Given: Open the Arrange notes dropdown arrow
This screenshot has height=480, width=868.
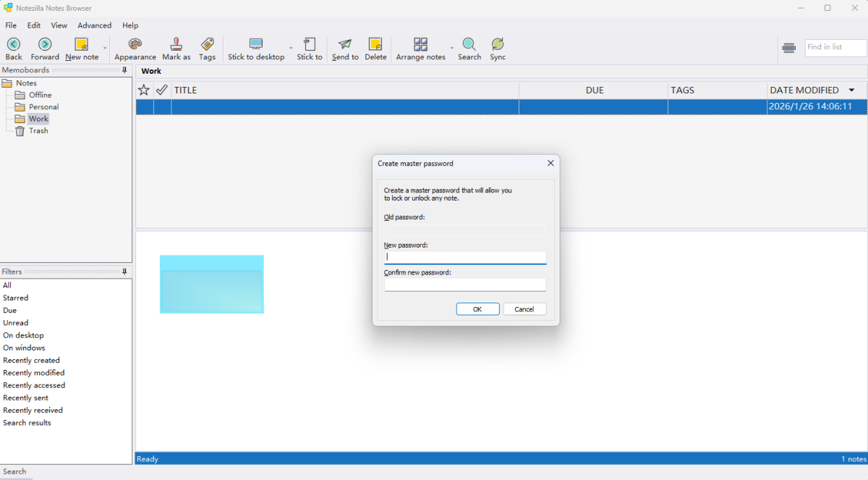Looking at the screenshot, I should click(452, 49).
